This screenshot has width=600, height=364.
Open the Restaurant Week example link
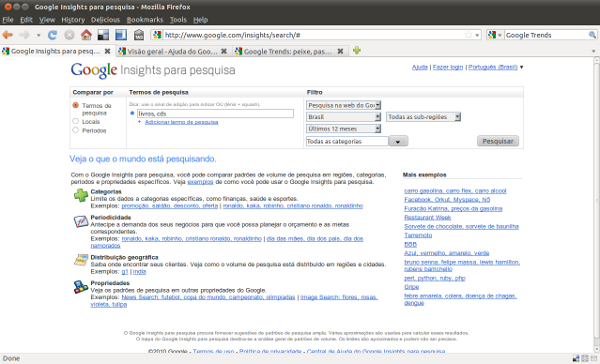[x=427, y=217]
